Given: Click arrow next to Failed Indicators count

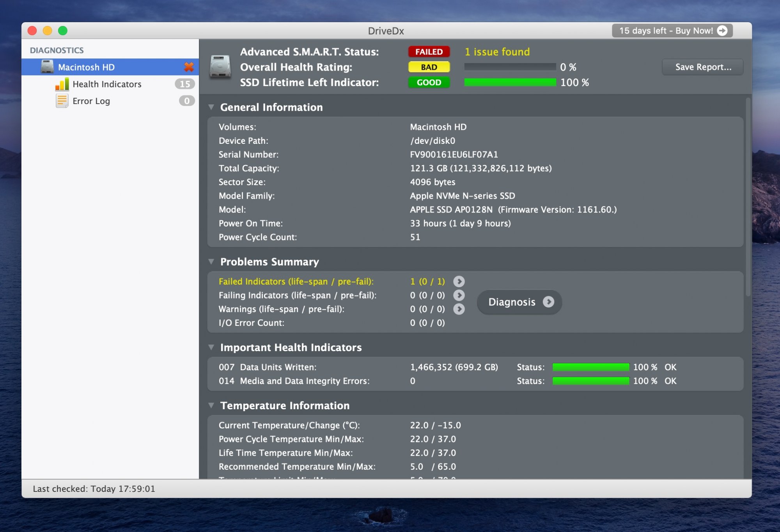Looking at the screenshot, I should point(459,281).
